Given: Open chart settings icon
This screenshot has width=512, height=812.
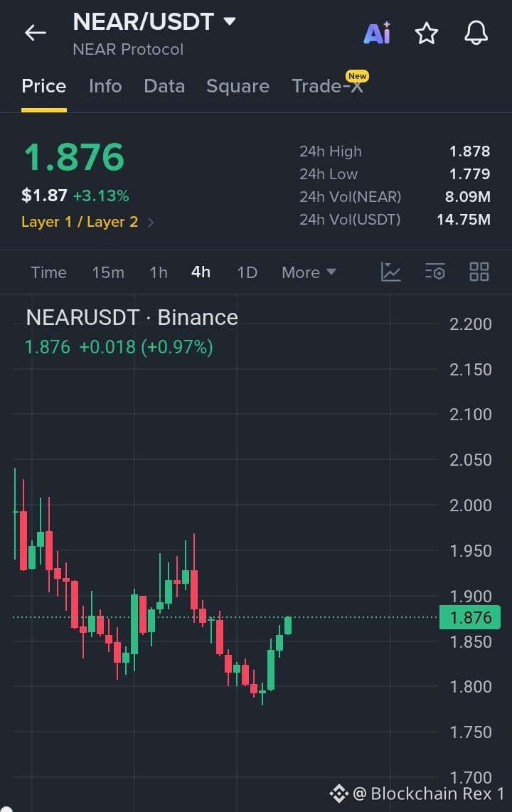Looking at the screenshot, I should click(x=435, y=272).
